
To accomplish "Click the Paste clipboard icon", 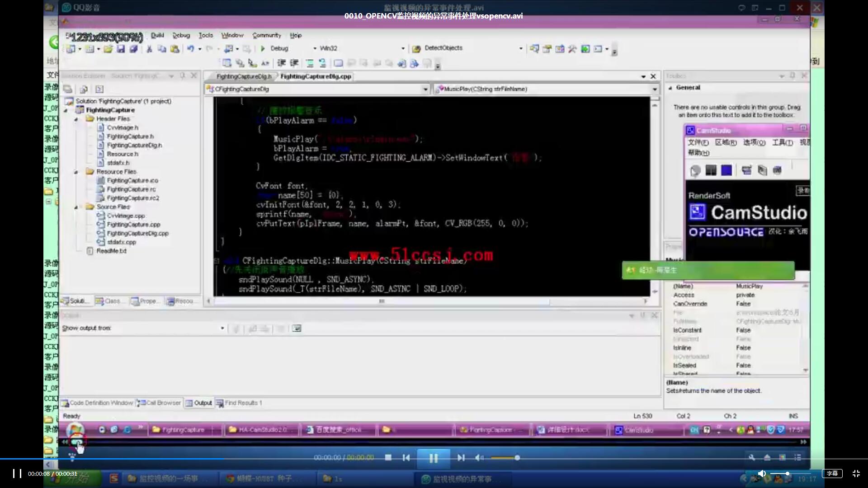I will (x=175, y=49).
